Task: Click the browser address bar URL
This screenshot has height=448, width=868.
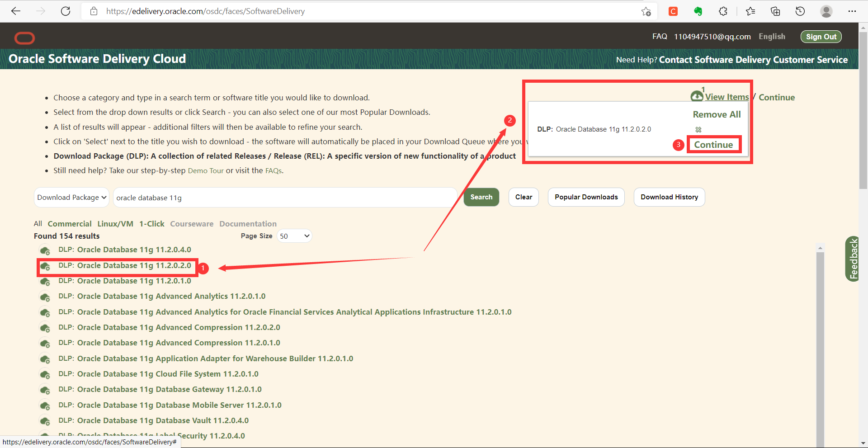Action: tap(205, 11)
